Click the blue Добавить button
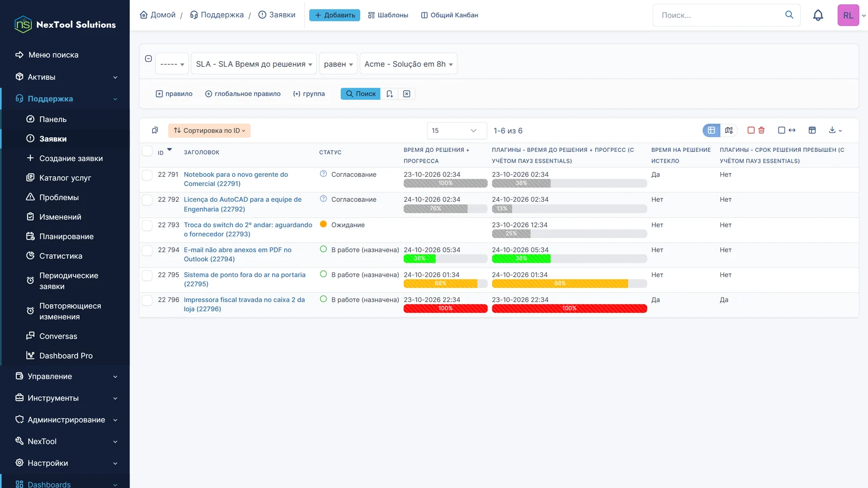 pos(335,15)
